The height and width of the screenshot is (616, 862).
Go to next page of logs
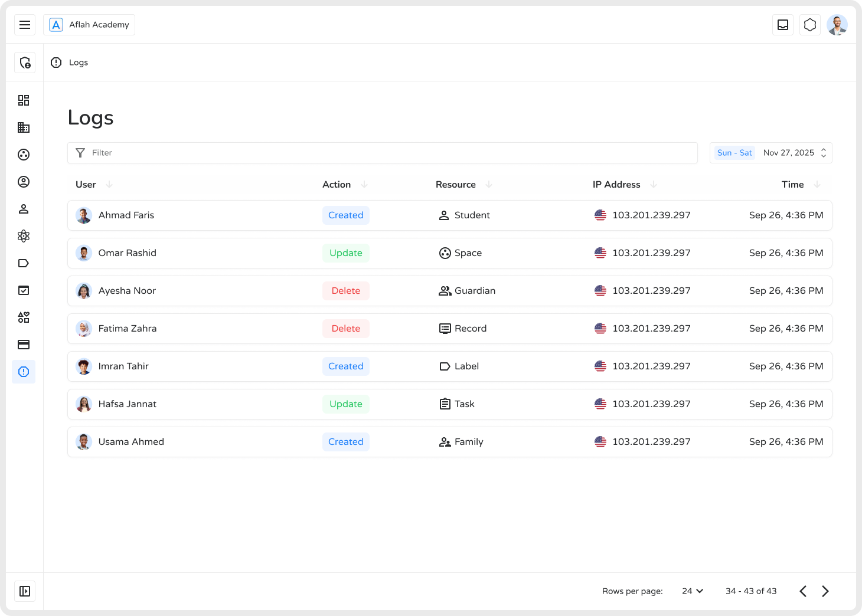(825, 591)
